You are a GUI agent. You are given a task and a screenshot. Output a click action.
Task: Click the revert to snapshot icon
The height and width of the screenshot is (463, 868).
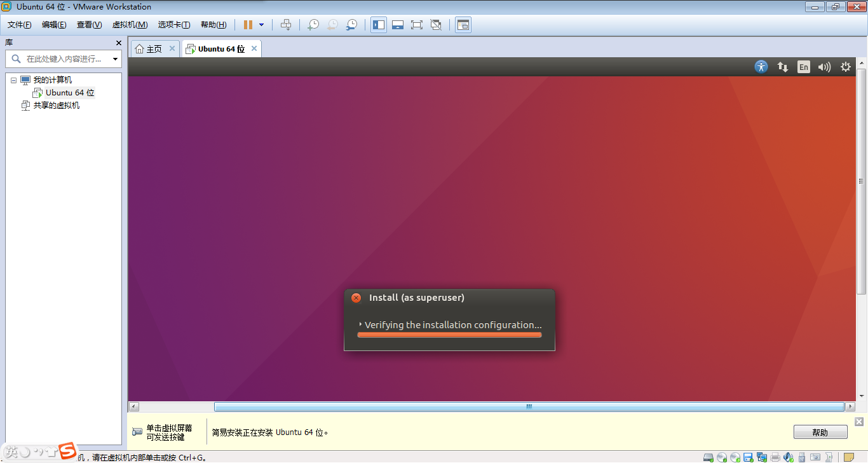click(332, 25)
